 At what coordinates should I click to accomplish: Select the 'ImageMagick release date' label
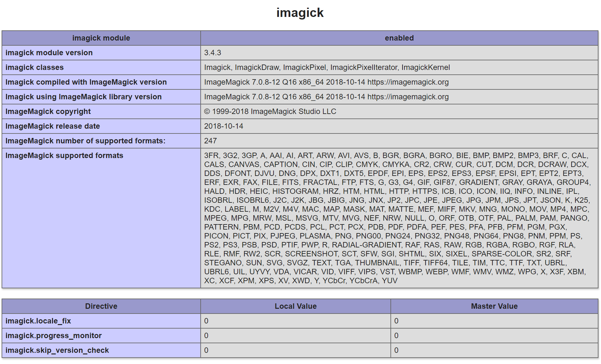click(x=52, y=126)
